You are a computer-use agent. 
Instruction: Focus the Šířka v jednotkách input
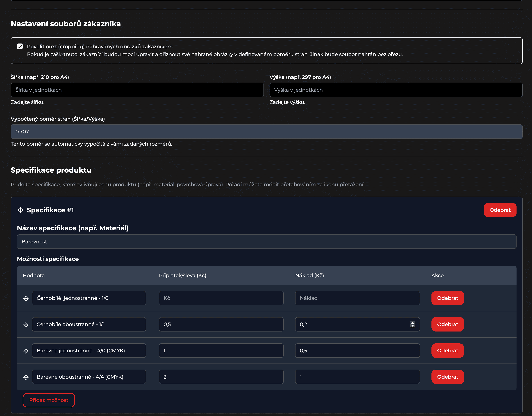coord(137,90)
